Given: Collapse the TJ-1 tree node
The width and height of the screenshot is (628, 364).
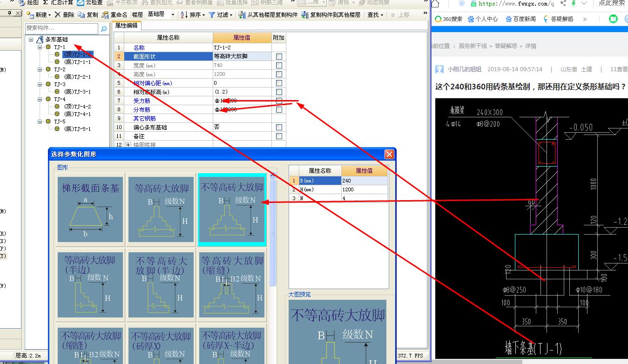Looking at the screenshot, I should pyautogui.click(x=40, y=47).
